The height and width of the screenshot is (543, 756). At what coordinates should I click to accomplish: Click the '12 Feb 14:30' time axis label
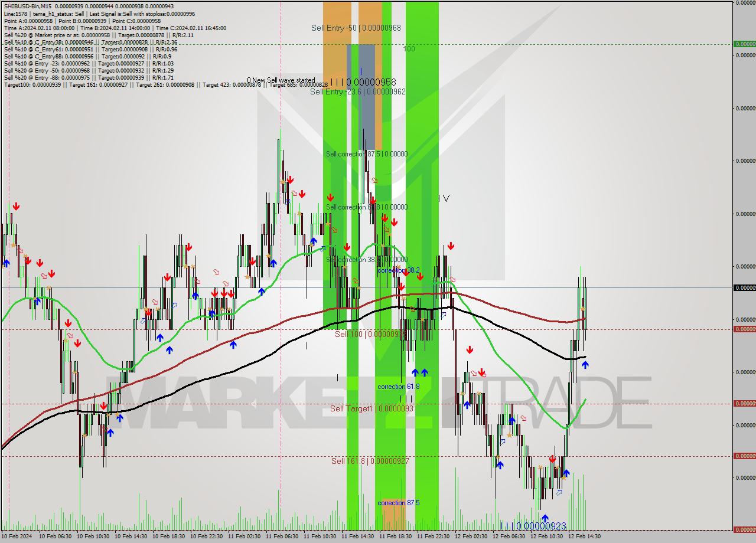click(584, 537)
